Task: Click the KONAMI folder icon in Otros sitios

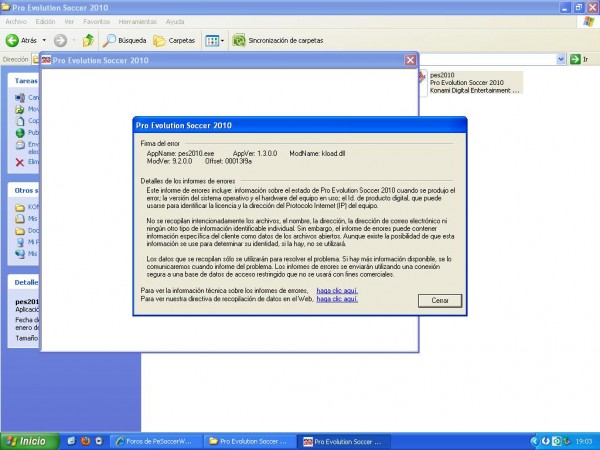Action: (20, 207)
